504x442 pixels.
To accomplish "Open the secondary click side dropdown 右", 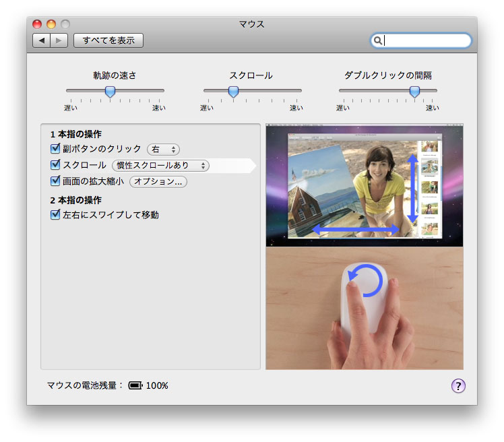I will pos(164,149).
